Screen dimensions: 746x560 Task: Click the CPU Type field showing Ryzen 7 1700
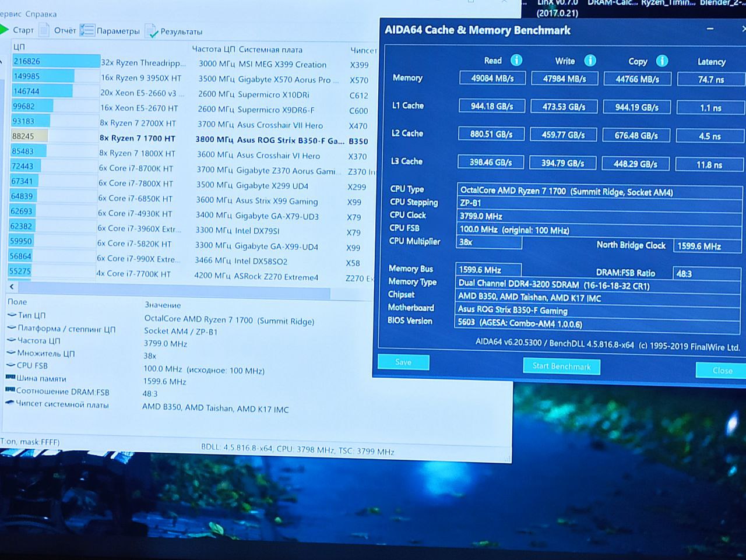point(600,191)
